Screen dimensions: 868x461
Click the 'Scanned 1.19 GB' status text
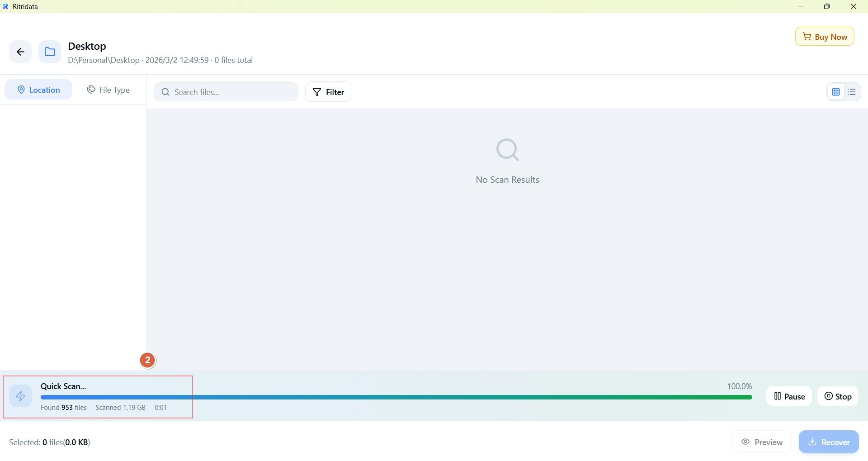tap(121, 408)
